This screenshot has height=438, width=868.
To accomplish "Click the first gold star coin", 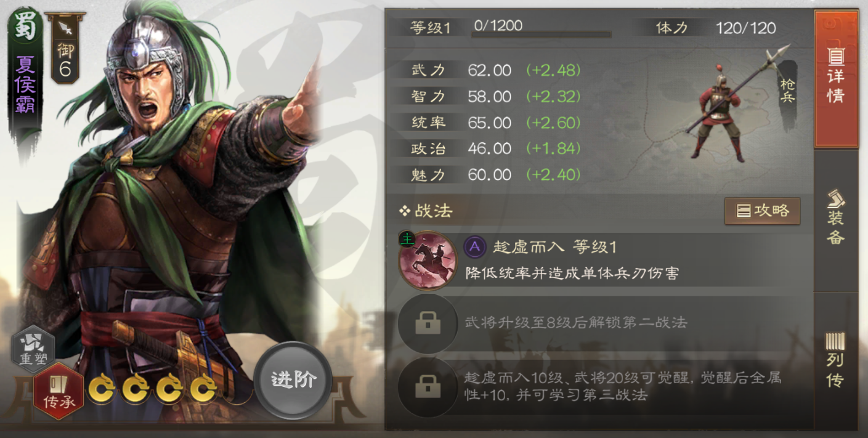I will pyautogui.click(x=101, y=389).
